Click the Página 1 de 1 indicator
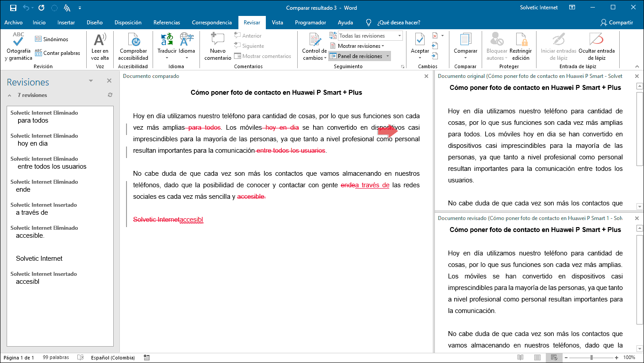This screenshot has width=644, height=363. click(19, 358)
